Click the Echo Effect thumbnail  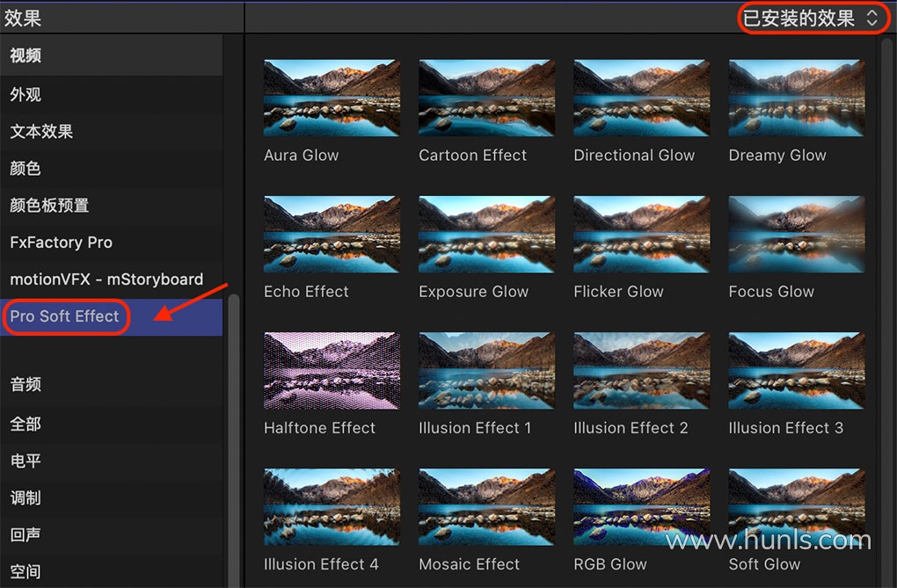pyautogui.click(x=332, y=235)
